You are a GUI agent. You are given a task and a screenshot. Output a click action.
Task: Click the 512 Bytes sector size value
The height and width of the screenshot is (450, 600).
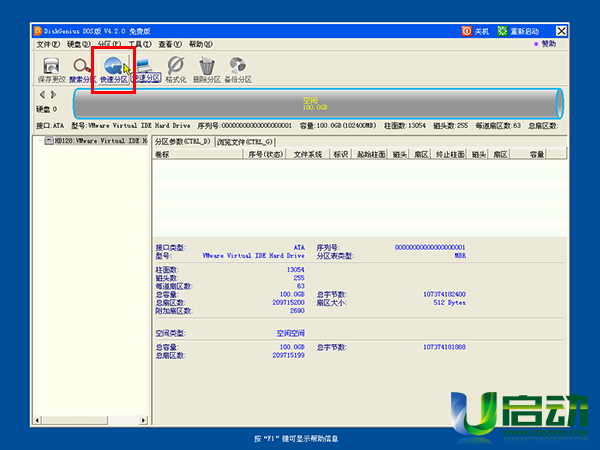pos(450,303)
